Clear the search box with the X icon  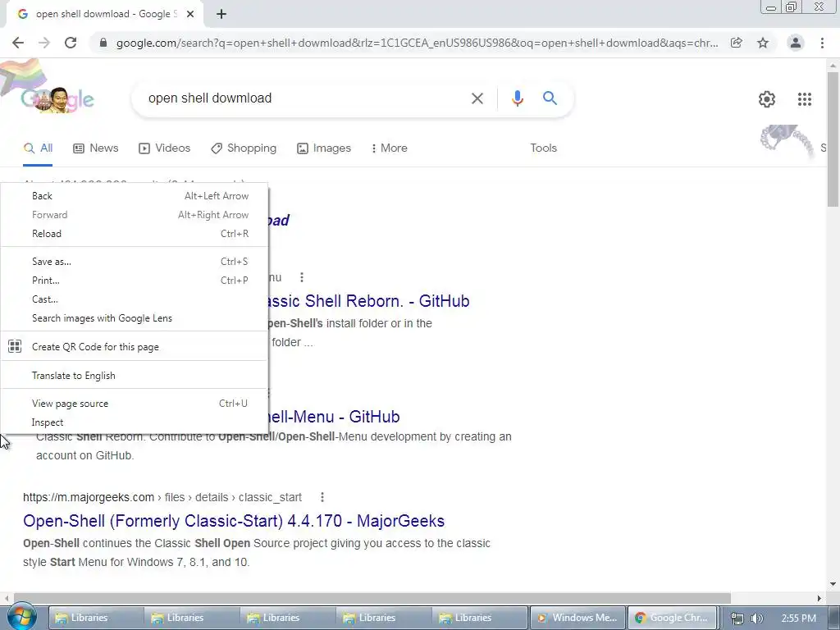point(477,98)
